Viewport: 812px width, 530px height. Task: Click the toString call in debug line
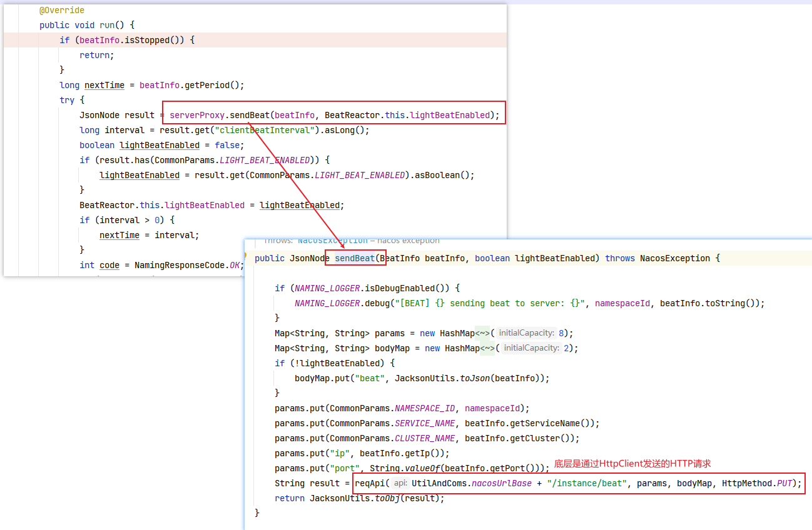[x=730, y=303]
